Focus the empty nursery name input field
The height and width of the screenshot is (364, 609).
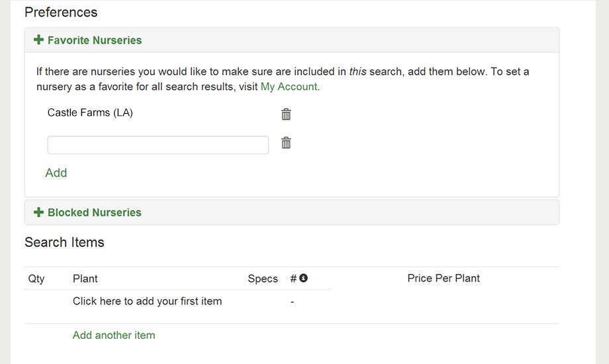tap(158, 145)
